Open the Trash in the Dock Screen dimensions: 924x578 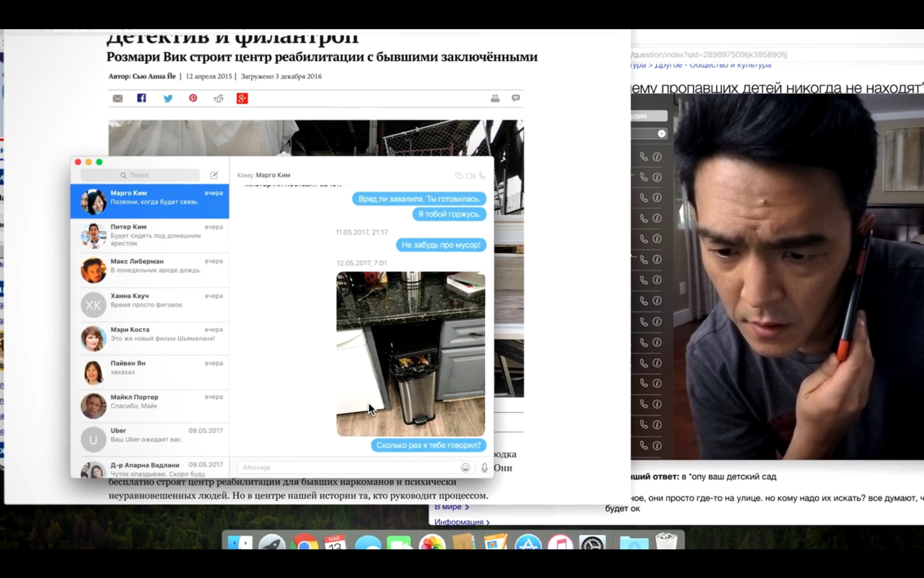pos(666,541)
